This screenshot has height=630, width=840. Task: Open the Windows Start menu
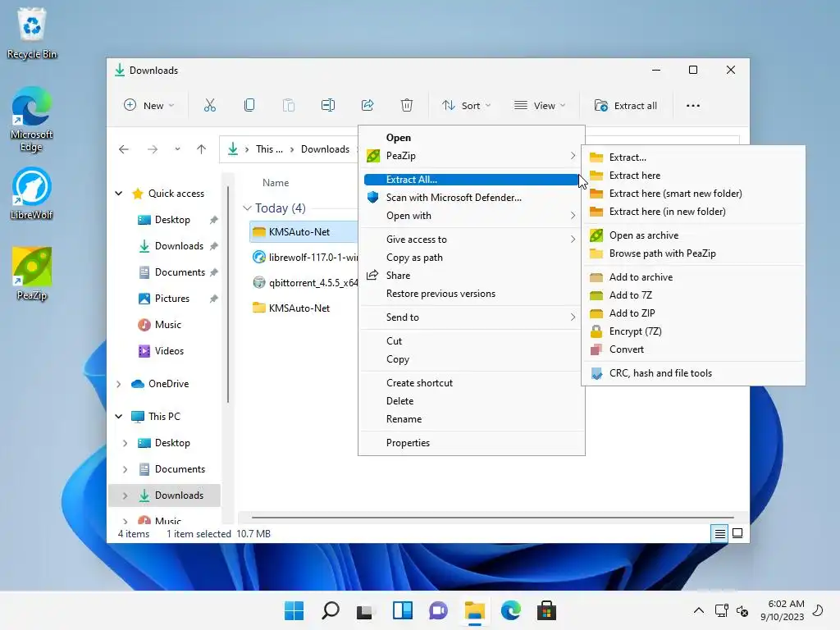[294, 610]
